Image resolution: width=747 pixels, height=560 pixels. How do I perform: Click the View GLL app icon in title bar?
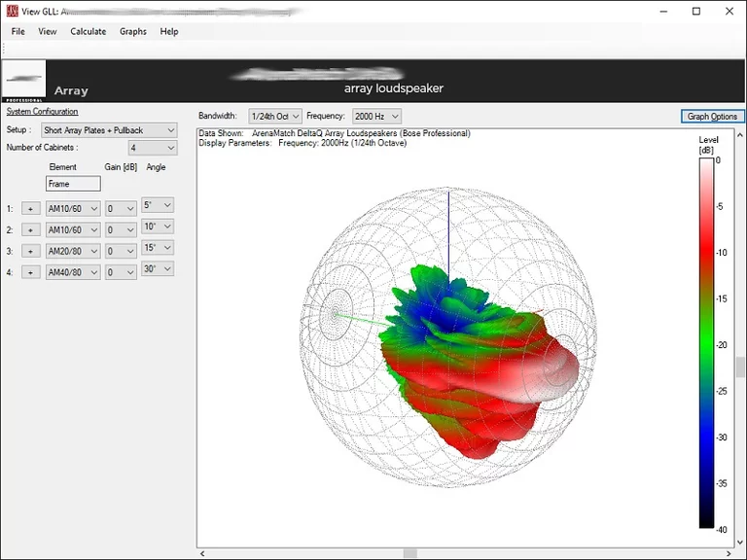pos(12,11)
